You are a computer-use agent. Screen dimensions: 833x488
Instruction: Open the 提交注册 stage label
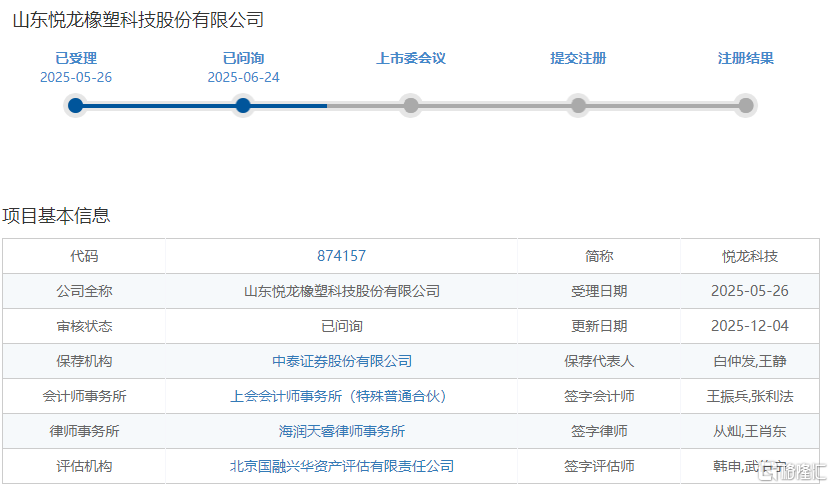point(578,58)
